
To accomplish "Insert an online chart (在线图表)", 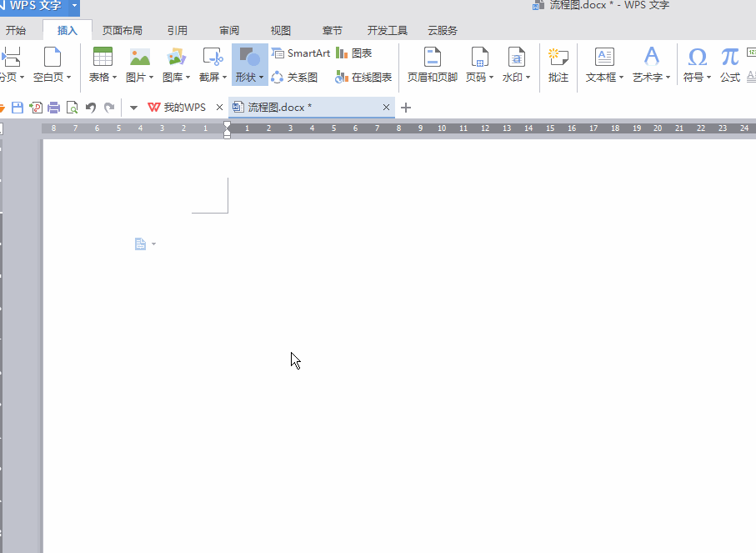I will (x=363, y=78).
